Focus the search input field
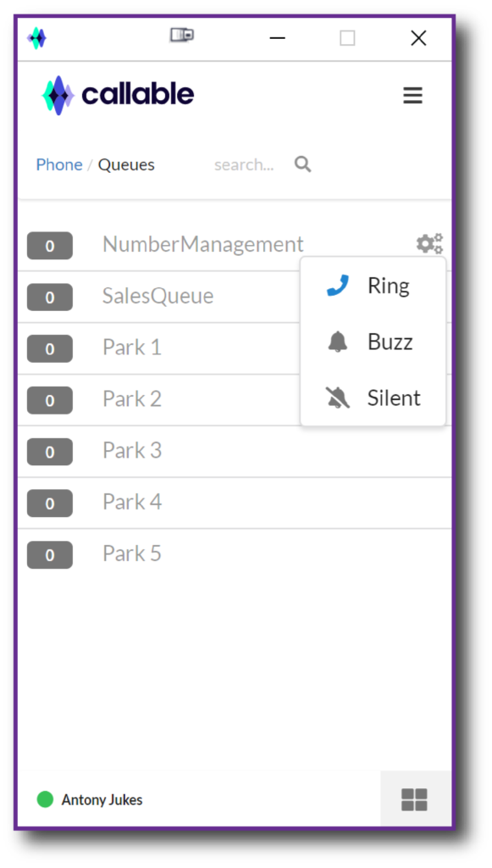Screen dimensions: 492x868 [244, 164]
